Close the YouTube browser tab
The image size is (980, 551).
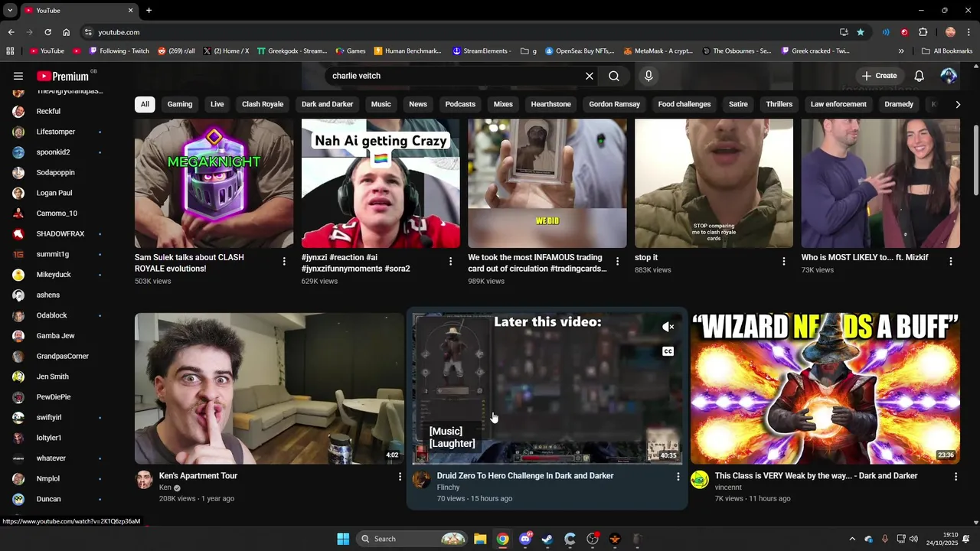click(x=130, y=10)
